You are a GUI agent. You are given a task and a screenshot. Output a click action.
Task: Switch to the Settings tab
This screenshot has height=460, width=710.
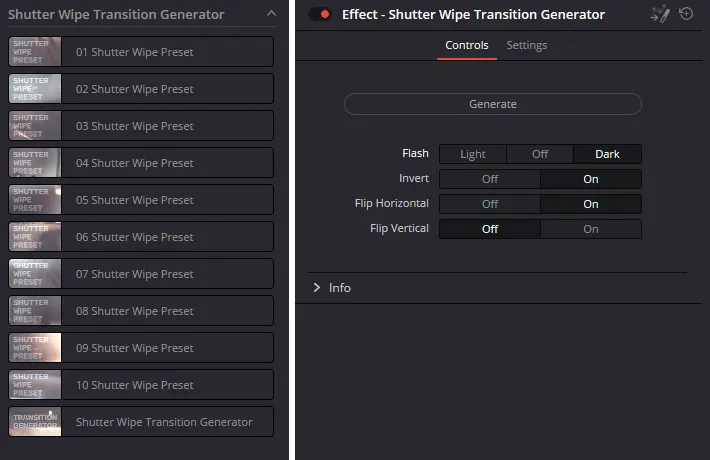[x=527, y=45]
